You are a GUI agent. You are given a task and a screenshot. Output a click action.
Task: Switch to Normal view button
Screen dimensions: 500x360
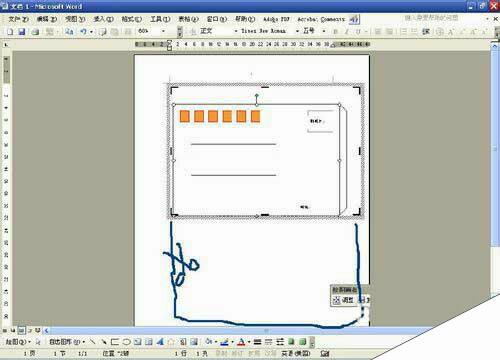coord(5,331)
